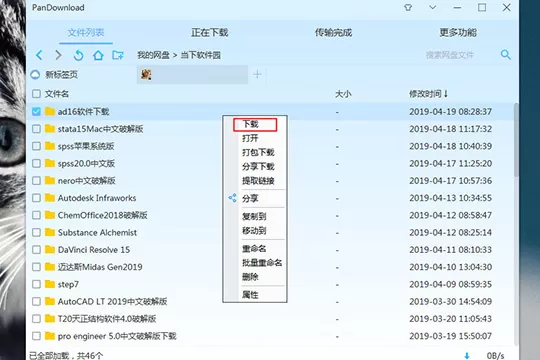This screenshot has height=360, width=540.
Task: Click the DaVinci Resolve 15 folder icon
Action: (50, 249)
